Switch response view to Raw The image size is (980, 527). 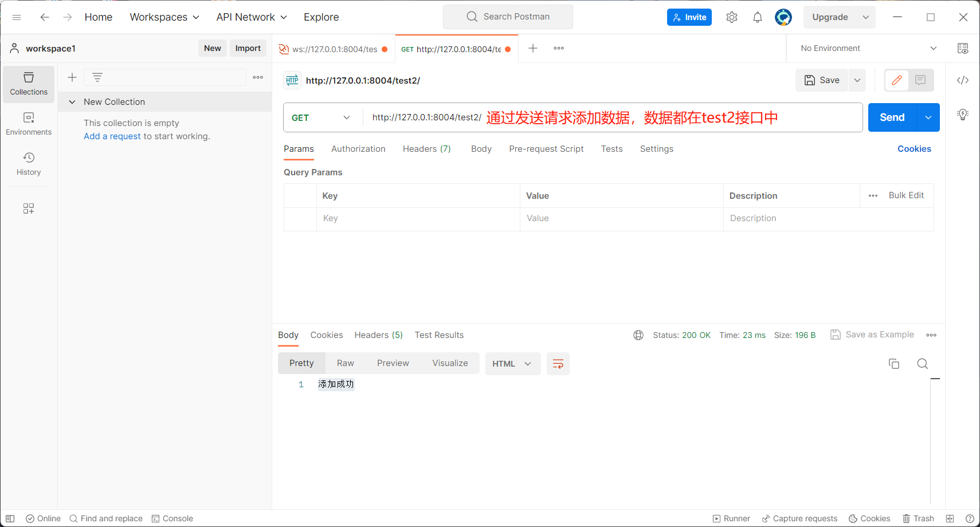(346, 363)
